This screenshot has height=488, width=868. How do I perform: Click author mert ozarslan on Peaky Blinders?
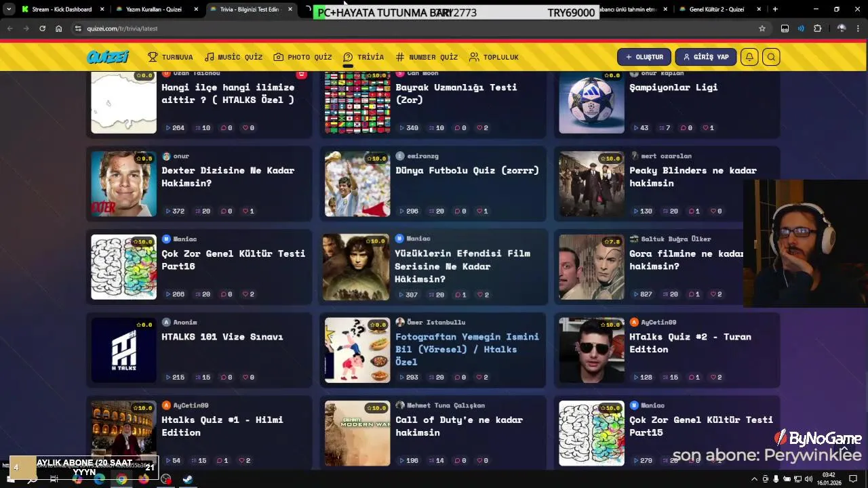(x=666, y=156)
